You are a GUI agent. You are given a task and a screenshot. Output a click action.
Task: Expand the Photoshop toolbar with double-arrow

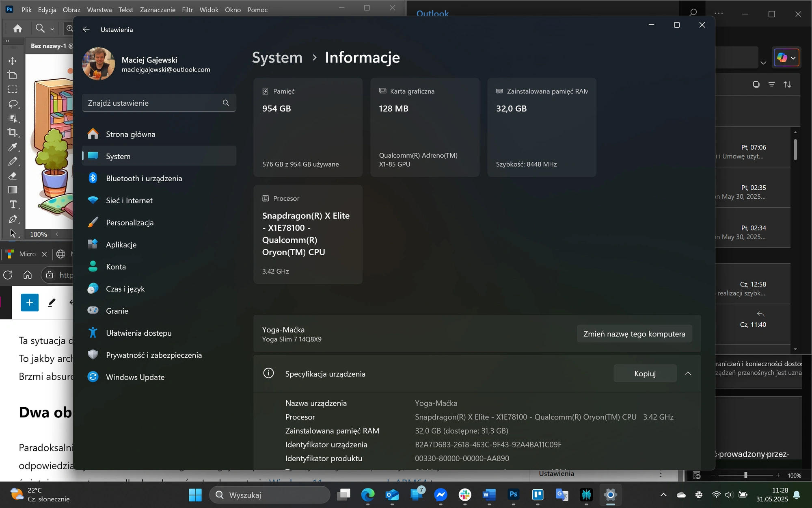coord(7,41)
